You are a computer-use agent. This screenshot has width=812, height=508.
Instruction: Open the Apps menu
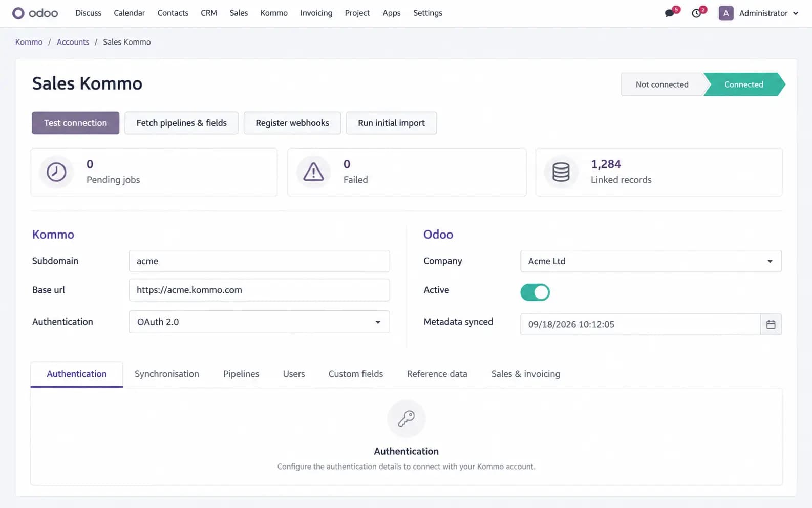[392, 13]
